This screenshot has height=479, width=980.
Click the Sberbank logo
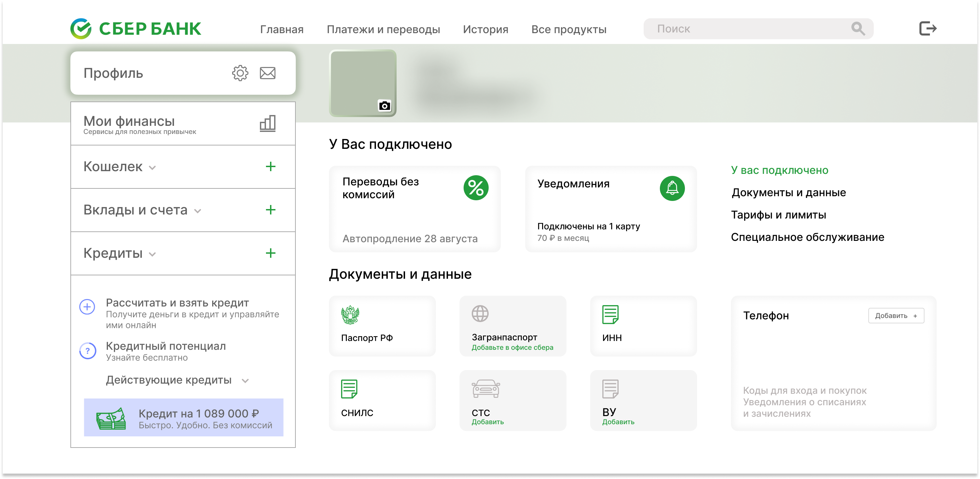[135, 28]
